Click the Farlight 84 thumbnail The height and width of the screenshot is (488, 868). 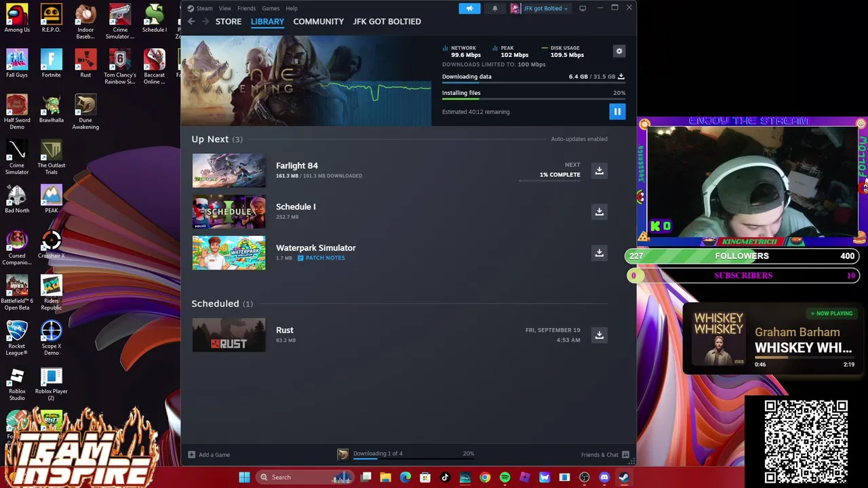click(x=229, y=170)
